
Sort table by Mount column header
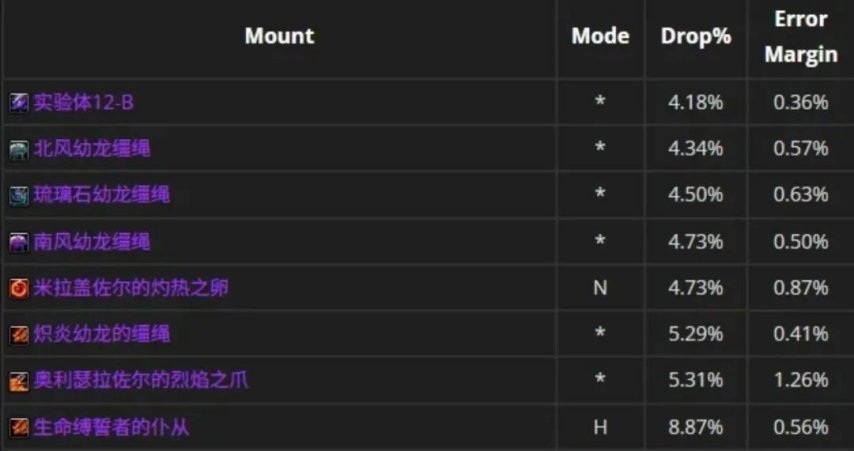279,36
